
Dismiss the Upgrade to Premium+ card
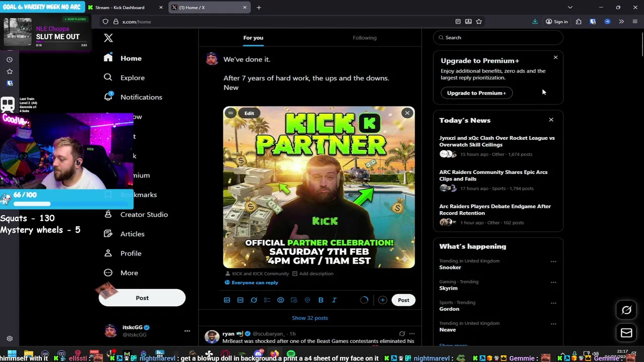pyautogui.click(x=555, y=57)
